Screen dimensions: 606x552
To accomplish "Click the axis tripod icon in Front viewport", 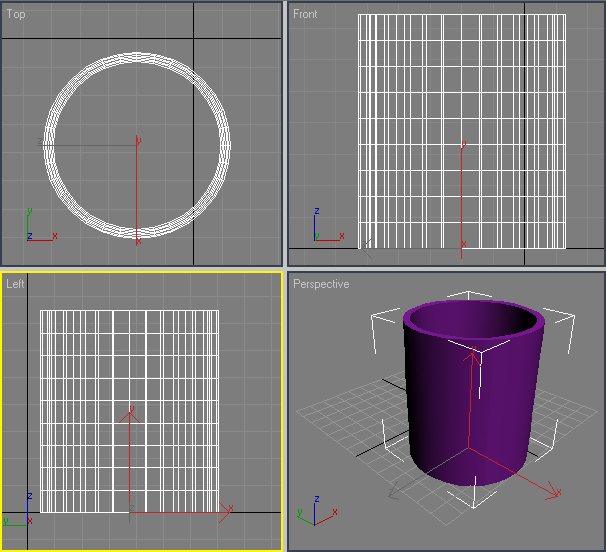I will [329, 225].
